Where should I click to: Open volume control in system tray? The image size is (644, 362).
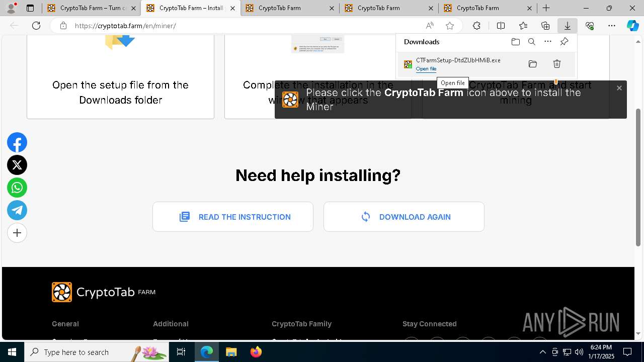click(579, 352)
